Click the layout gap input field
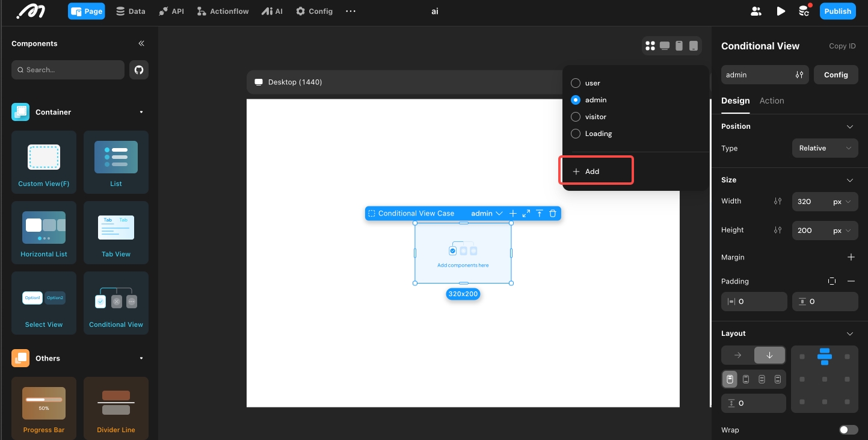This screenshot has width=868, height=440. coord(754,403)
